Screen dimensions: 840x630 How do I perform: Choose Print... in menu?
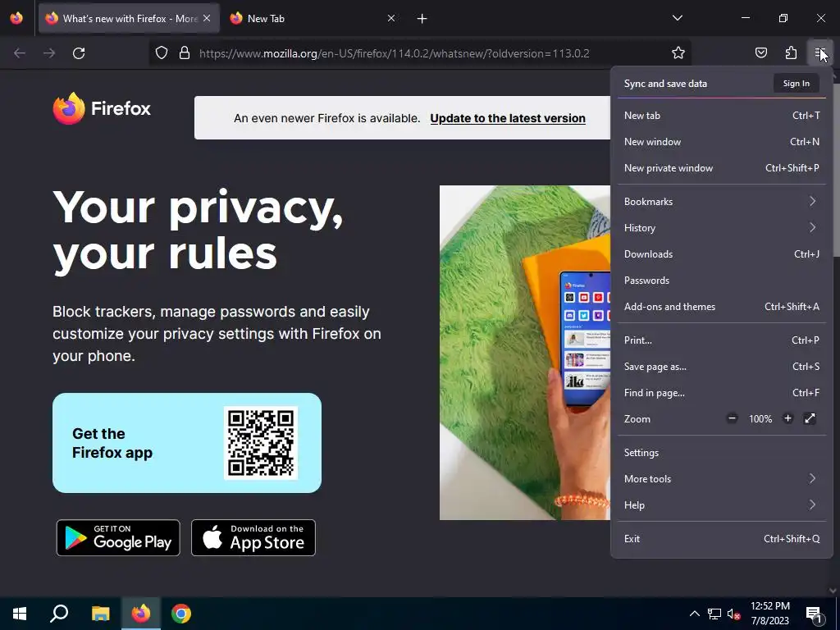click(722, 340)
